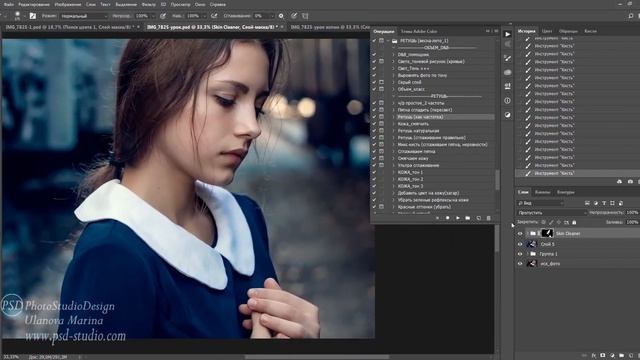The width and height of the screenshot is (640, 360).
Task: Open smoothing options gear icon
Action: 281,16
